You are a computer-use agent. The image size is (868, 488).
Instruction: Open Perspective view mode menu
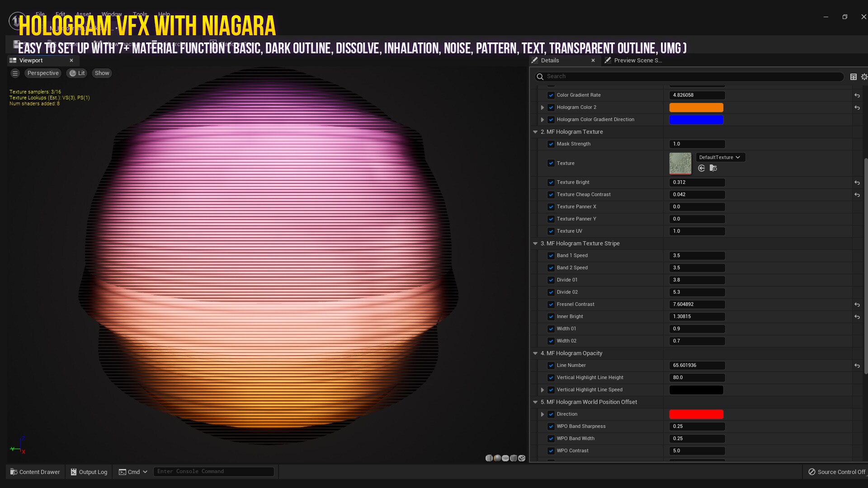tap(43, 73)
